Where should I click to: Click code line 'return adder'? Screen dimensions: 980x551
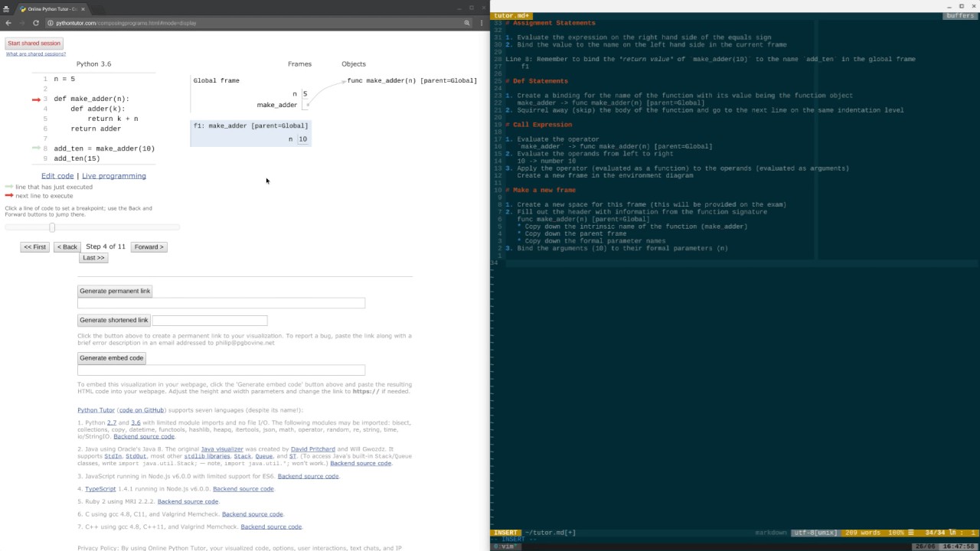(x=96, y=129)
